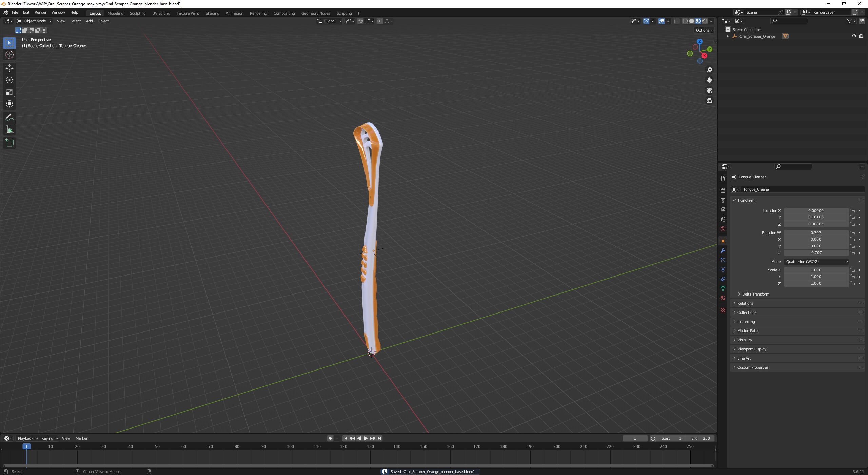This screenshot has height=475, width=868.
Task: Open the Particles properties tab
Action: (x=723, y=260)
